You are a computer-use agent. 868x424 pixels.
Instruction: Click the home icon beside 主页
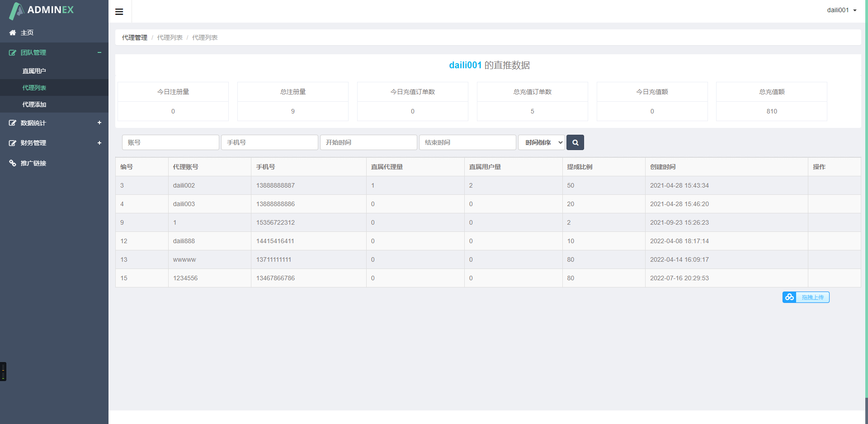(13, 33)
